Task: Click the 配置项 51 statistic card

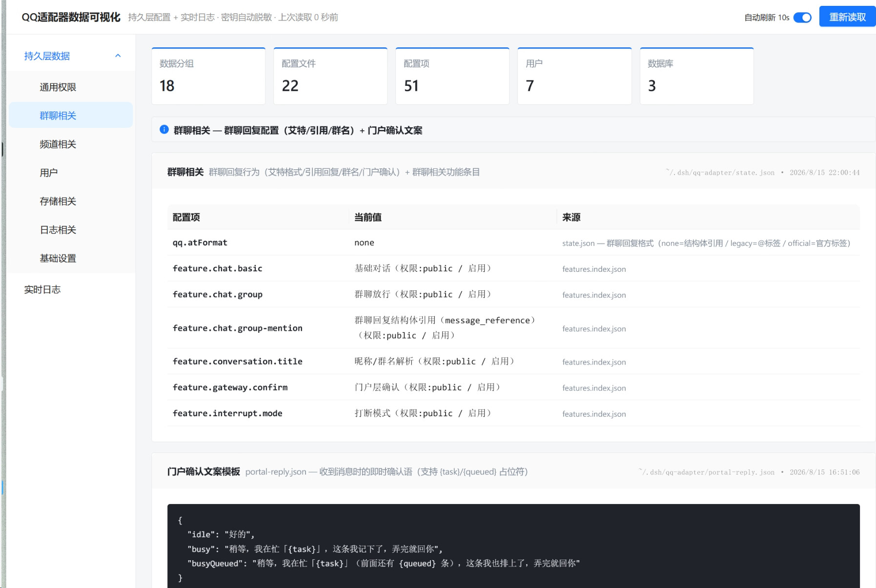Action: pos(452,76)
